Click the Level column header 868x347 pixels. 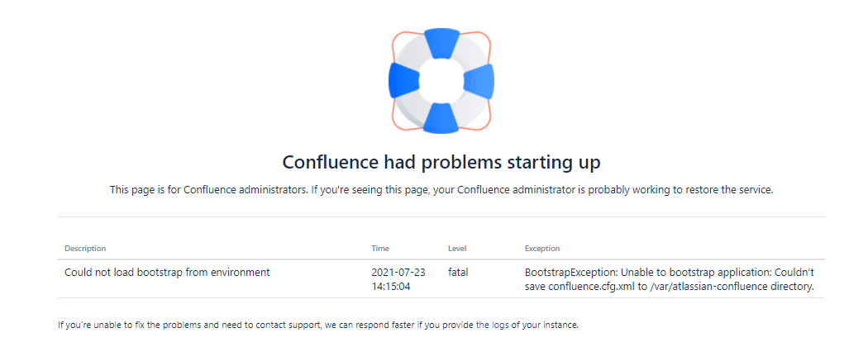[457, 249]
